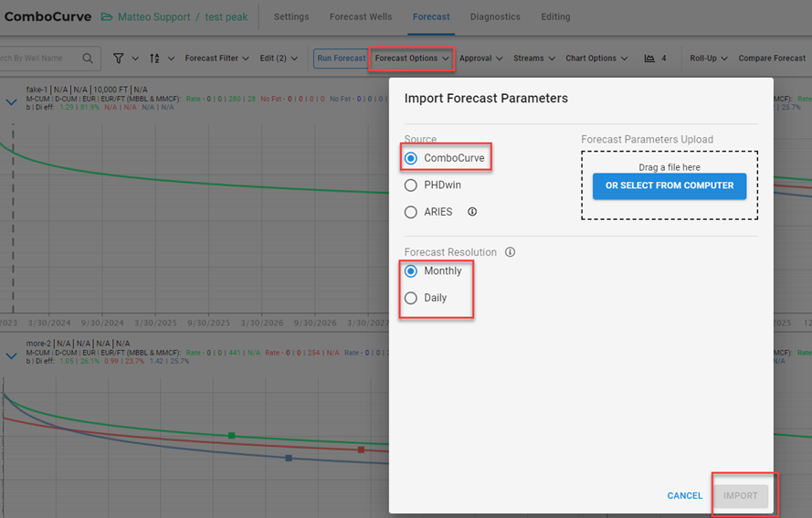Open the test peak forecast link
This screenshot has height=518, width=812.
(x=227, y=17)
